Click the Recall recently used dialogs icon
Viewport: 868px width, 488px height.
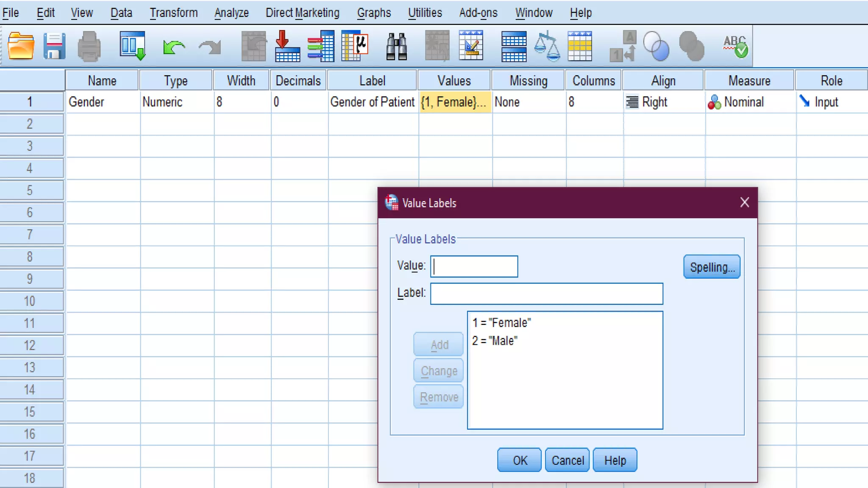[132, 46]
